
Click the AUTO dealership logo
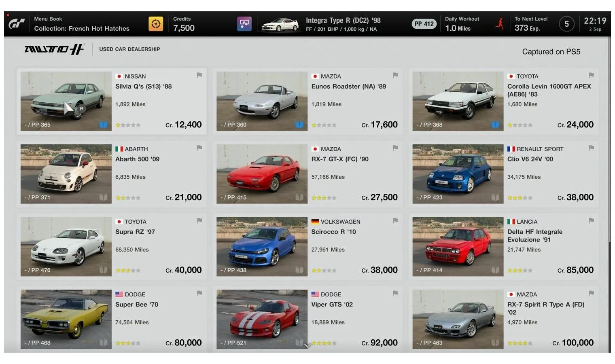coord(54,49)
